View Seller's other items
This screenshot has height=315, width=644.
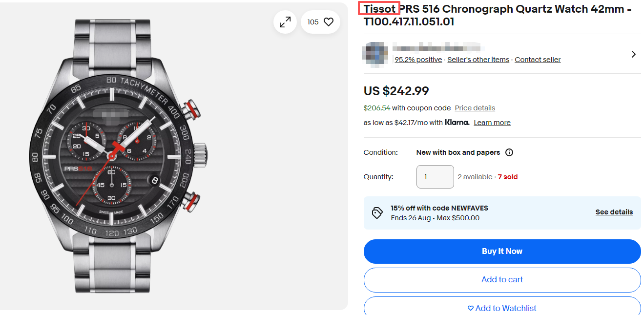[x=478, y=60]
